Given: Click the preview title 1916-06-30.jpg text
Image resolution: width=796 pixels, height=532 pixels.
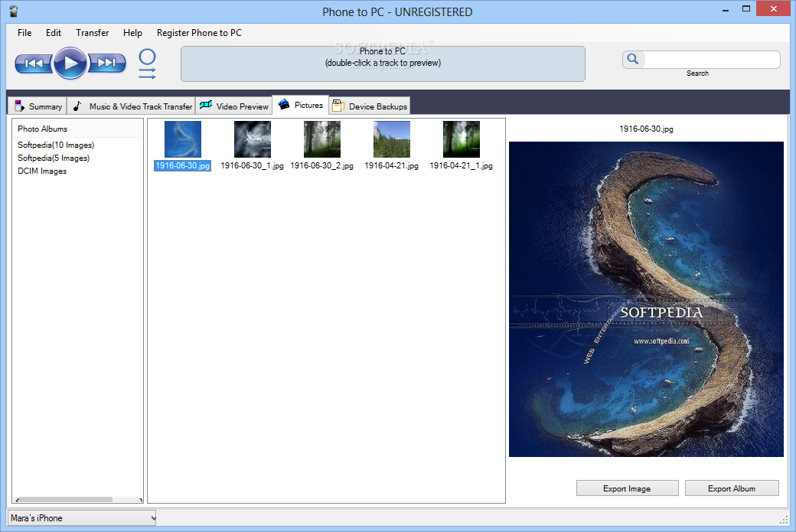Looking at the screenshot, I should [646, 129].
